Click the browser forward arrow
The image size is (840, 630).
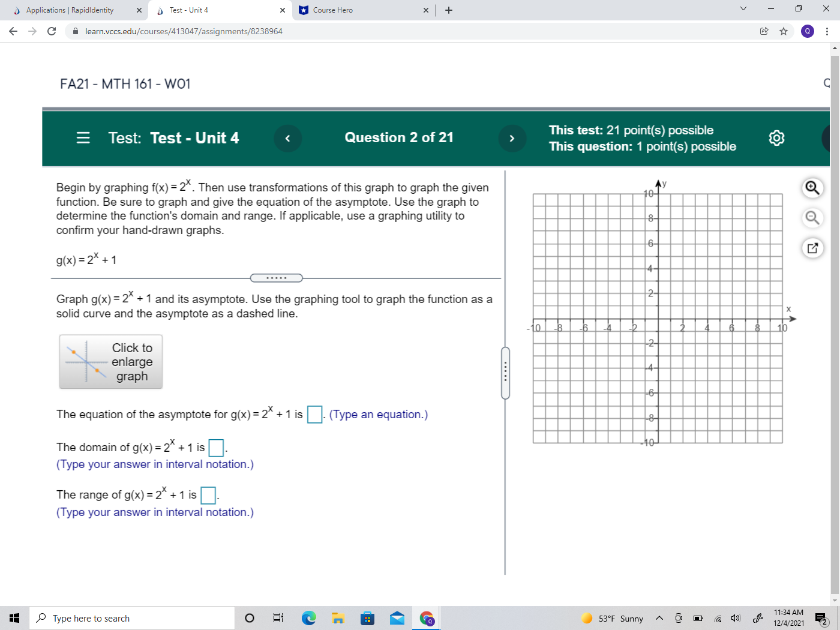(x=32, y=31)
